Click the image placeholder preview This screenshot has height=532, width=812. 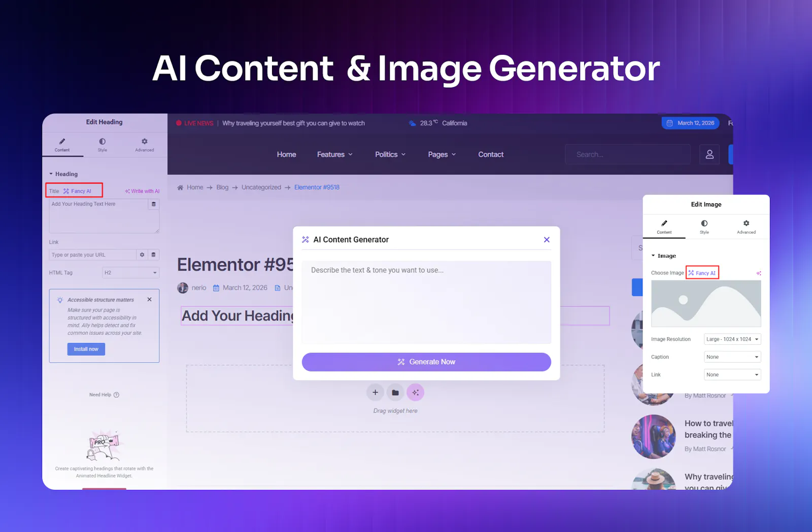pyautogui.click(x=706, y=304)
